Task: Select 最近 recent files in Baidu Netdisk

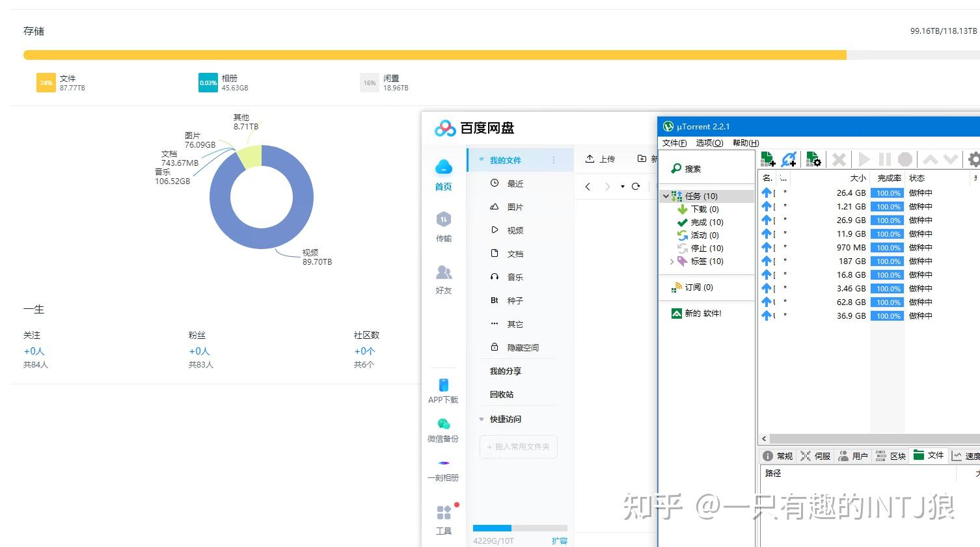Action: click(x=515, y=183)
